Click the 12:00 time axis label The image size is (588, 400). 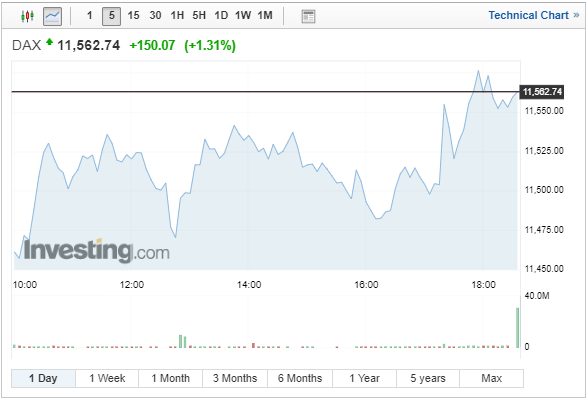(x=132, y=285)
